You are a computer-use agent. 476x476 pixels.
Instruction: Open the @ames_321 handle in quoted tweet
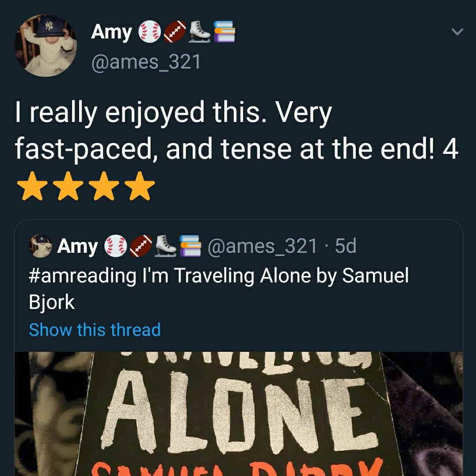point(262,246)
